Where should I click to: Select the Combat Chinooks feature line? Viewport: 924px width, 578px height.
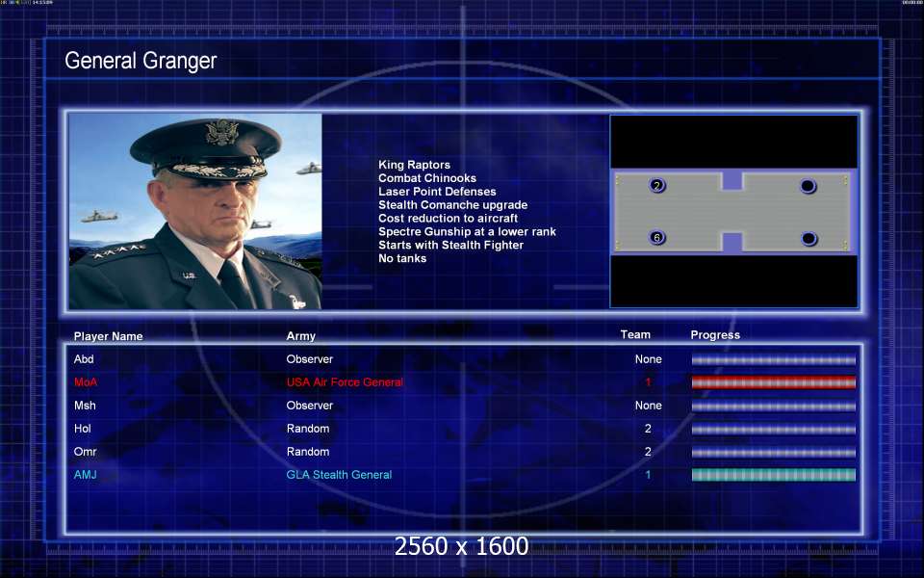pos(427,178)
